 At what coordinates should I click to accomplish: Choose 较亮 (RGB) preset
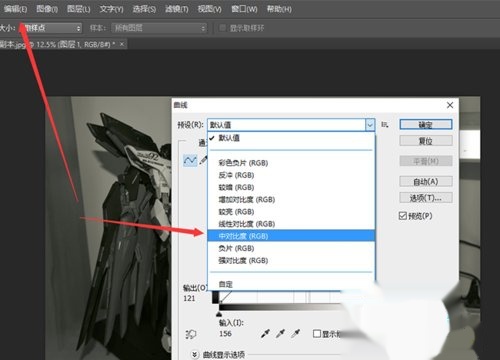(x=291, y=212)
